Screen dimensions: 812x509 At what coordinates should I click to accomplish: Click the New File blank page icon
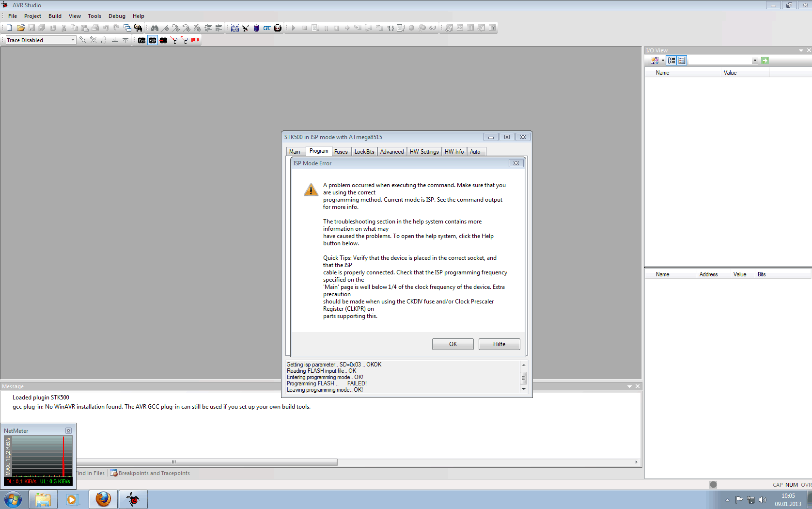click(x=10, y=28)
